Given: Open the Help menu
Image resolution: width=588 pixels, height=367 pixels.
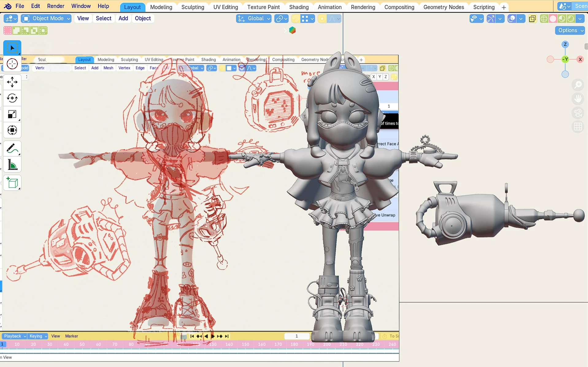Looking at the screenshot, I should [x=103, y=6].
